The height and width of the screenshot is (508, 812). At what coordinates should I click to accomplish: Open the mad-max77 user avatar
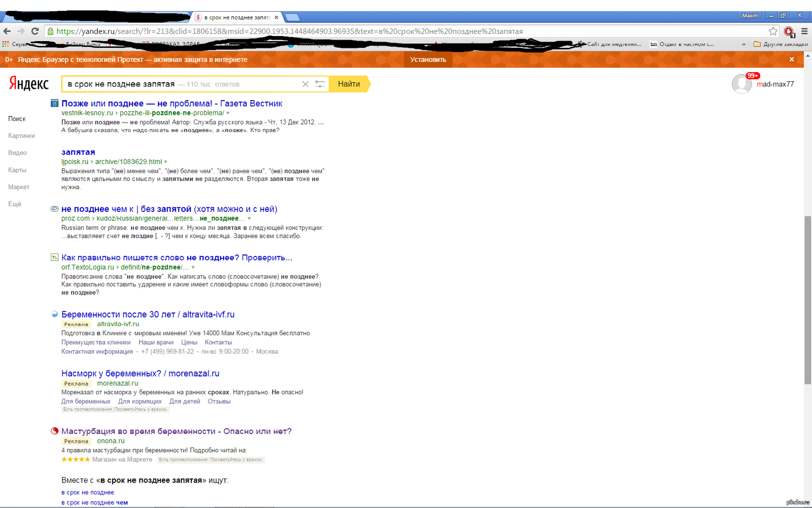coord(741,84)
